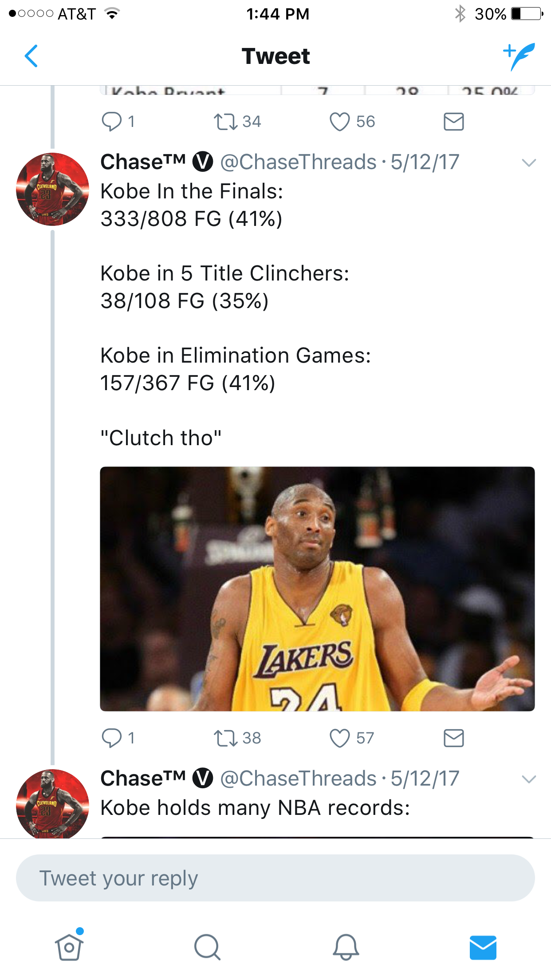Like the tweet with 57 likes
This screenshot has width=551, height=980.
[340, 738]
